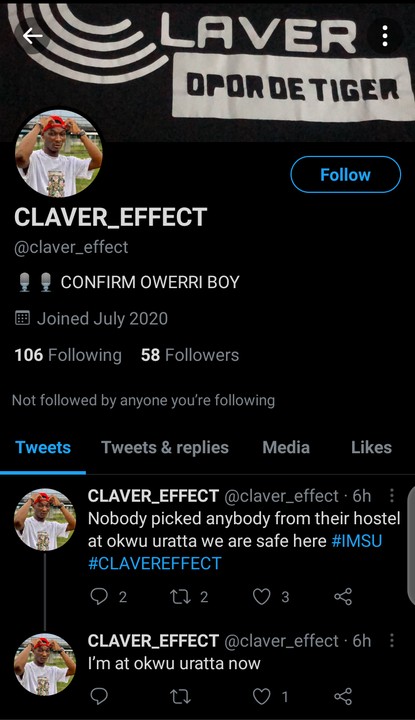Viewport: 415px width, 720px height.
Task: Switch to the Media tab
Action: pyautogui.click(x=286, y=447)
